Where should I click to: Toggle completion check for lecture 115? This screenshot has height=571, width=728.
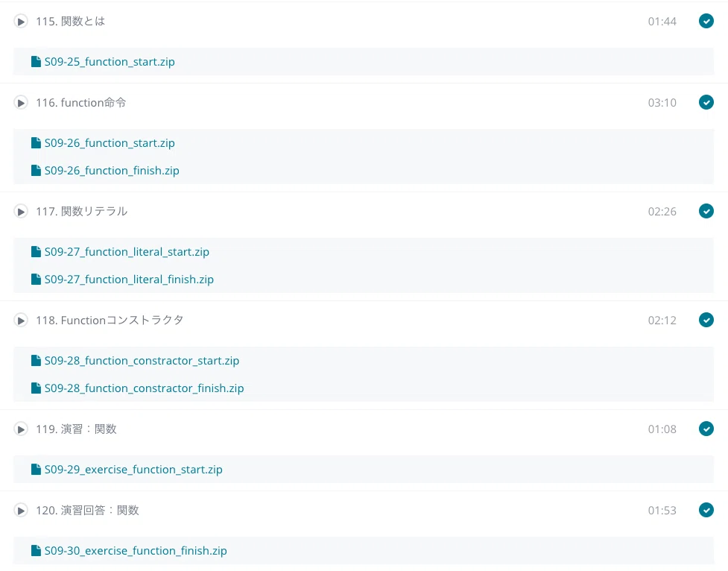[x=706, y=21]
